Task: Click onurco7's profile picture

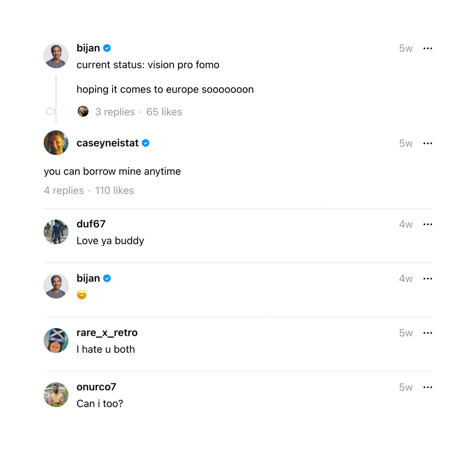Action: [x=56, y=394]
